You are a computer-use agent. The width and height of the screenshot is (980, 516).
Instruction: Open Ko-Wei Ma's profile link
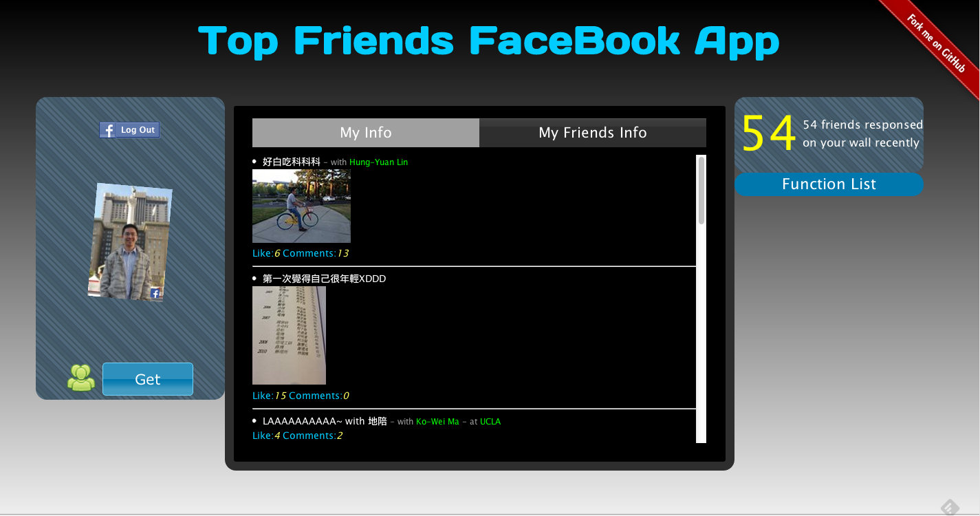click(437, 422)
